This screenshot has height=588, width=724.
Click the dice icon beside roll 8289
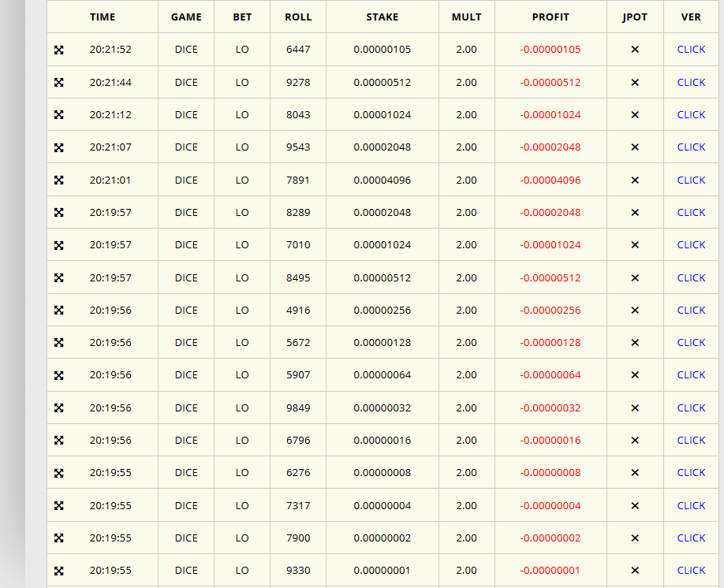coord(58,212)
